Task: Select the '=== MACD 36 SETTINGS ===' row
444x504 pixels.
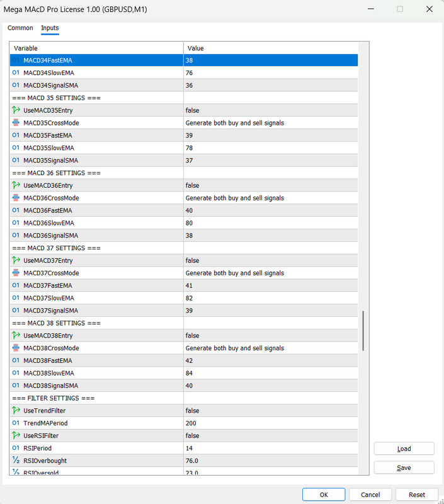Action: [x=184, y=173]
